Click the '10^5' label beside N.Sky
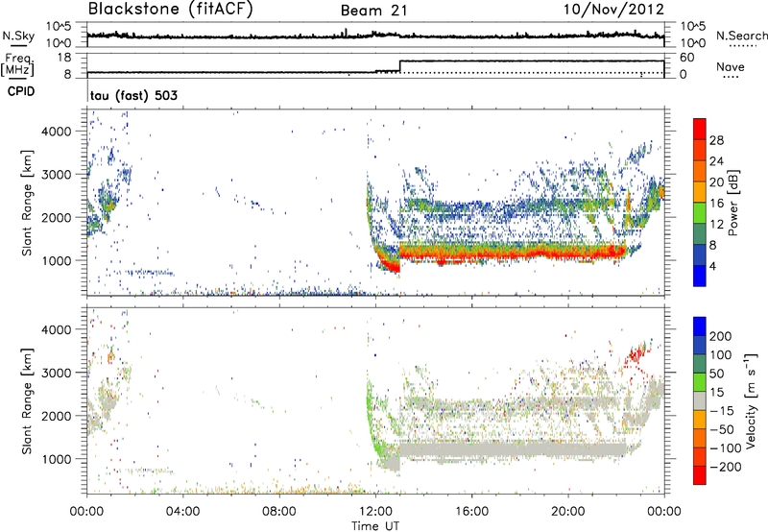768x532 pixels. tap(59, 27)
